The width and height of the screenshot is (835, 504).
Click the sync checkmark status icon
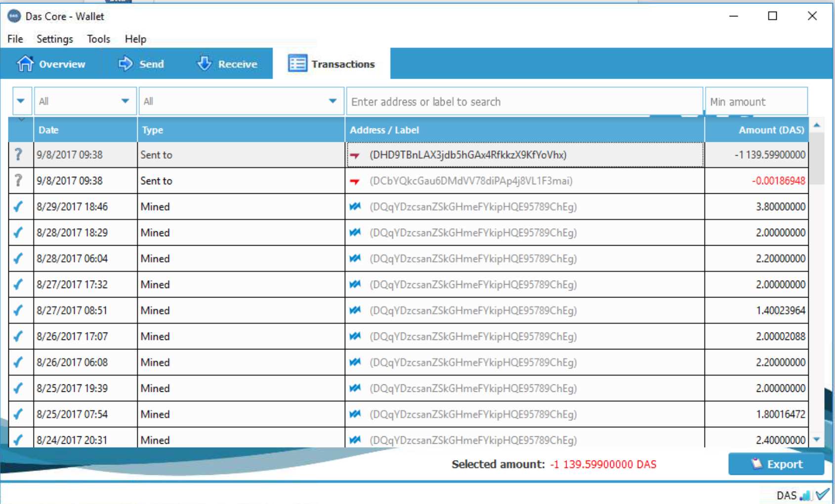coord(823,494)
